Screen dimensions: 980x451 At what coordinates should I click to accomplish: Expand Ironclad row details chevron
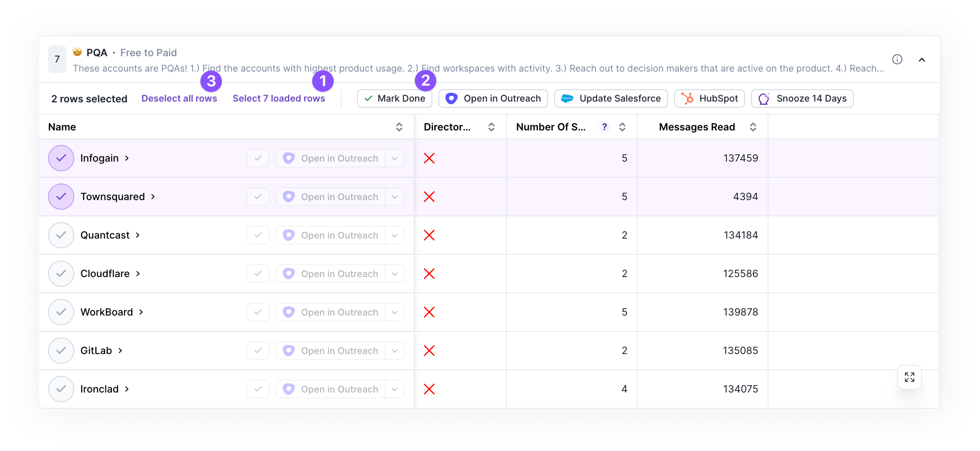(x=127, y=389)
